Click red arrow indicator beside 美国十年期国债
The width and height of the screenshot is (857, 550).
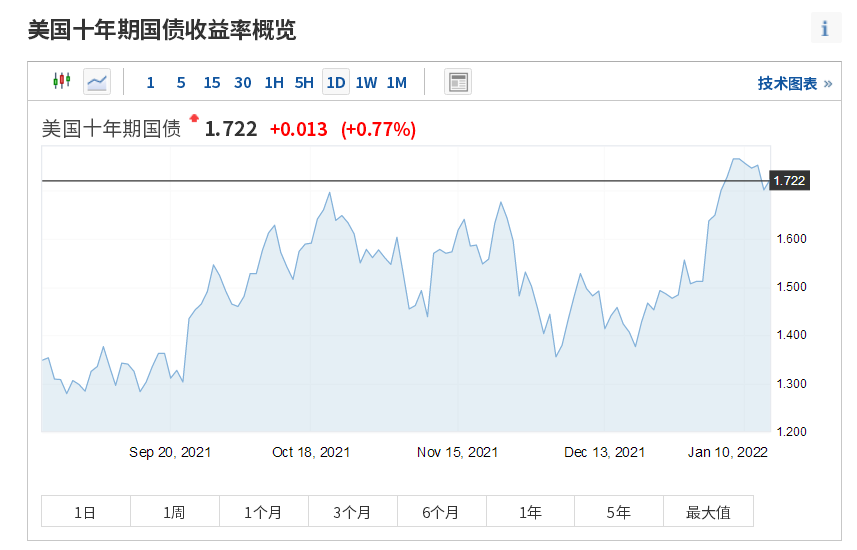194,118
